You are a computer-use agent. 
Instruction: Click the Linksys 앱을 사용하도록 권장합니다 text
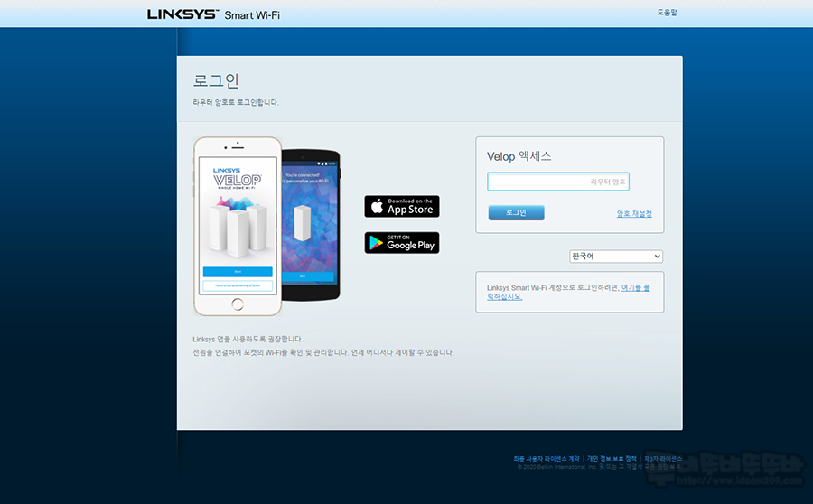click(248, 339)
